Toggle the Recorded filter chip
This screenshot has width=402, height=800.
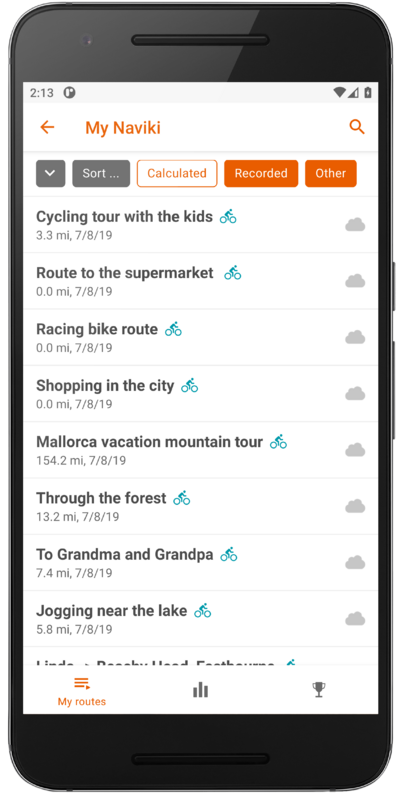(x=261, y=173)
